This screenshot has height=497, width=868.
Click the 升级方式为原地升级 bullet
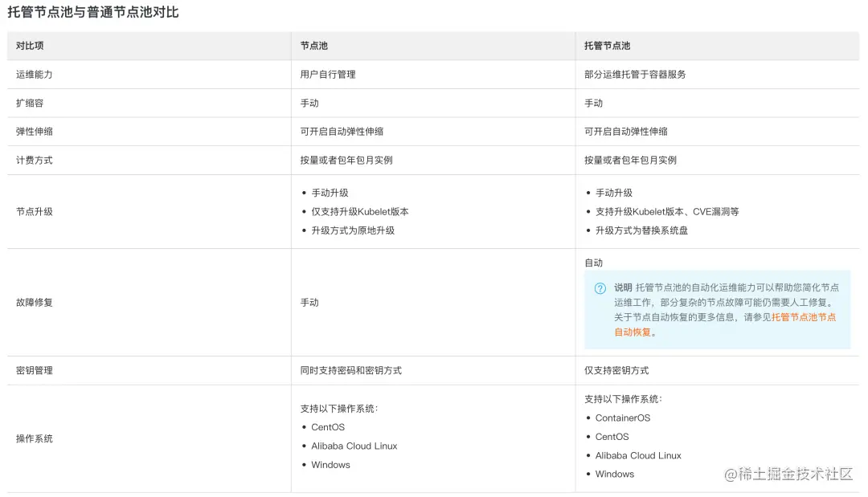[353, 230]
